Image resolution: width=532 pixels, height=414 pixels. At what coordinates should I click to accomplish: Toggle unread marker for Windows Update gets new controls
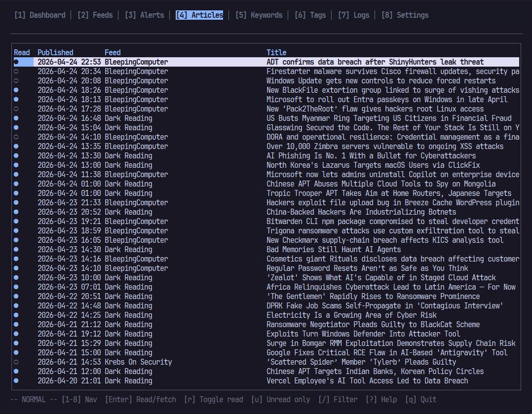coord(16,81)
